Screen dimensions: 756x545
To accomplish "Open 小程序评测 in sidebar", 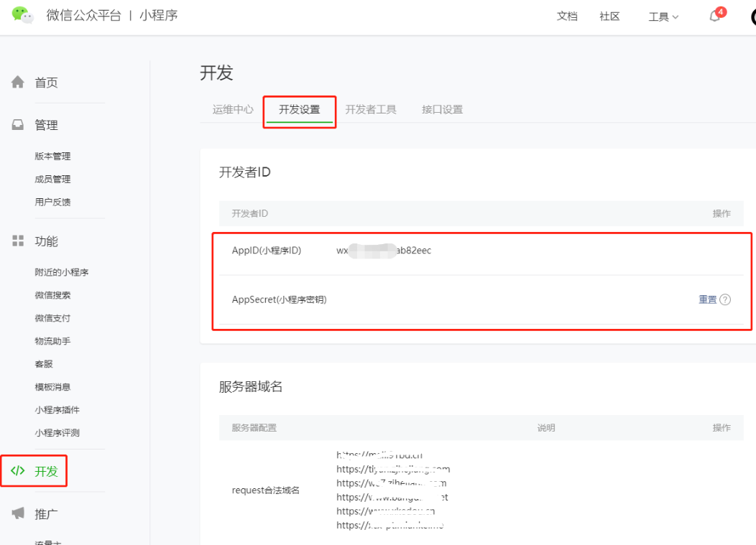I will click(57, 433).
